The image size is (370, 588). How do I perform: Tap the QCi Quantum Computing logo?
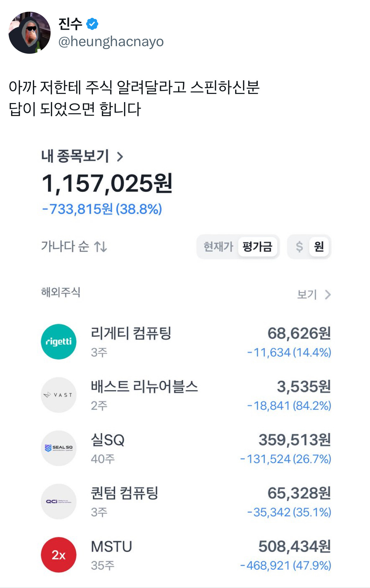coord(59,501)
